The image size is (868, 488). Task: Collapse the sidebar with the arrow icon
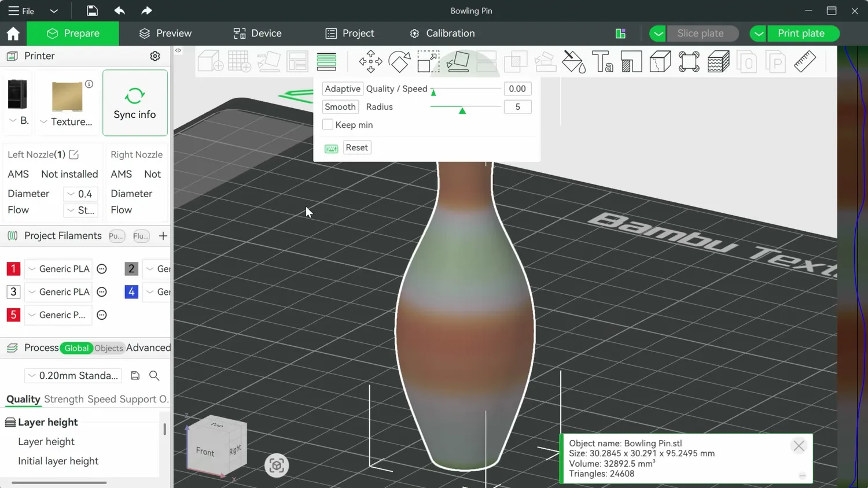(x=178, y=50)
